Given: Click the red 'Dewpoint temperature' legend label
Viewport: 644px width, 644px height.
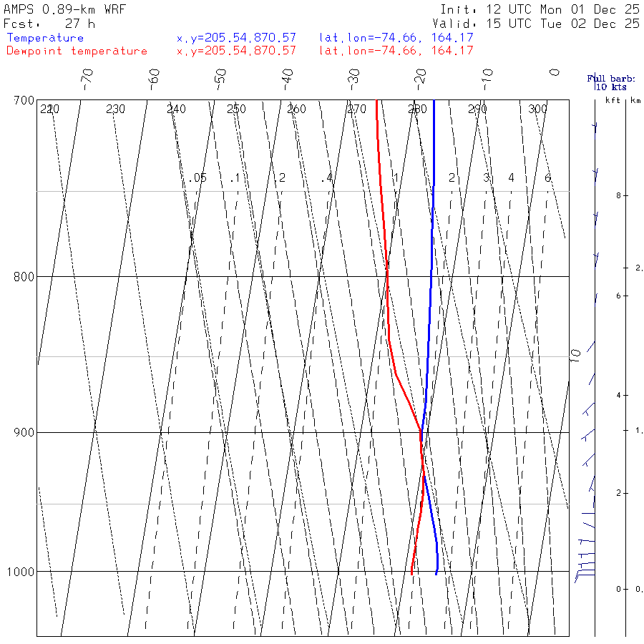Looking at the screenshot, I should pyautogui.click(x=77, y=51).
